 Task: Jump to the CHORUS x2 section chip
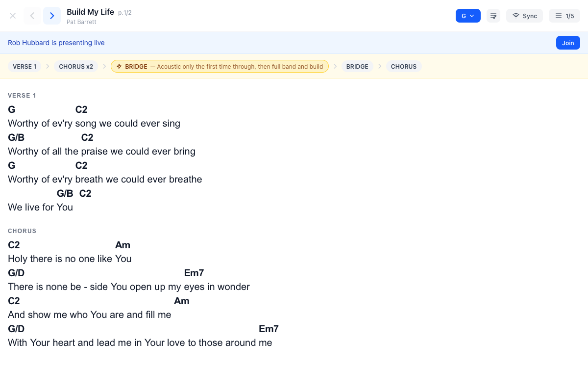(76, 66)
